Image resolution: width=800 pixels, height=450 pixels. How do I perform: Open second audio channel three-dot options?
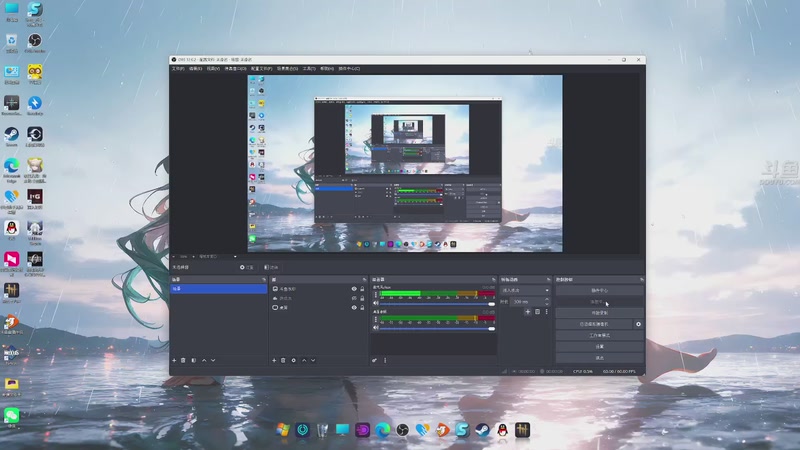click(x=376, y=319)
